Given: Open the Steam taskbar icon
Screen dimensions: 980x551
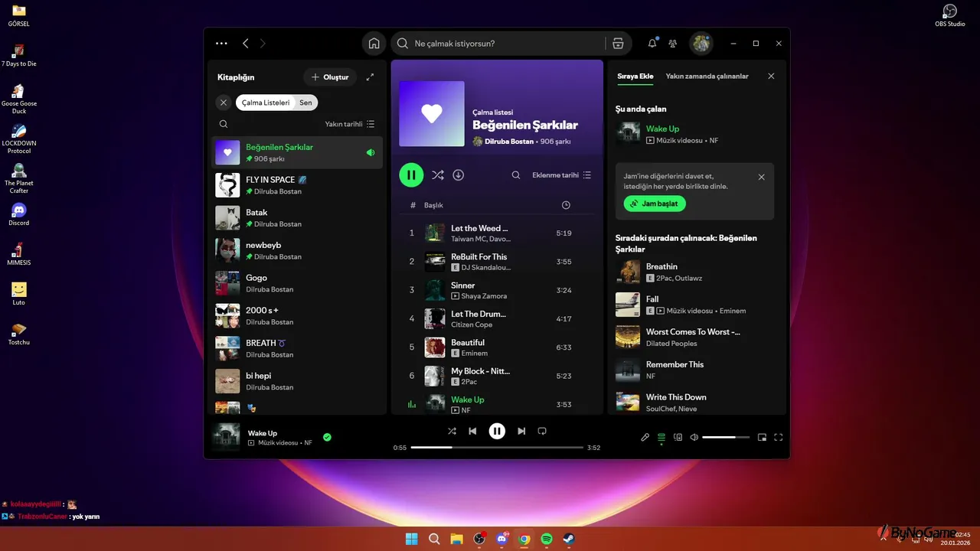Looking at the screenshot, I should [569, 539].
